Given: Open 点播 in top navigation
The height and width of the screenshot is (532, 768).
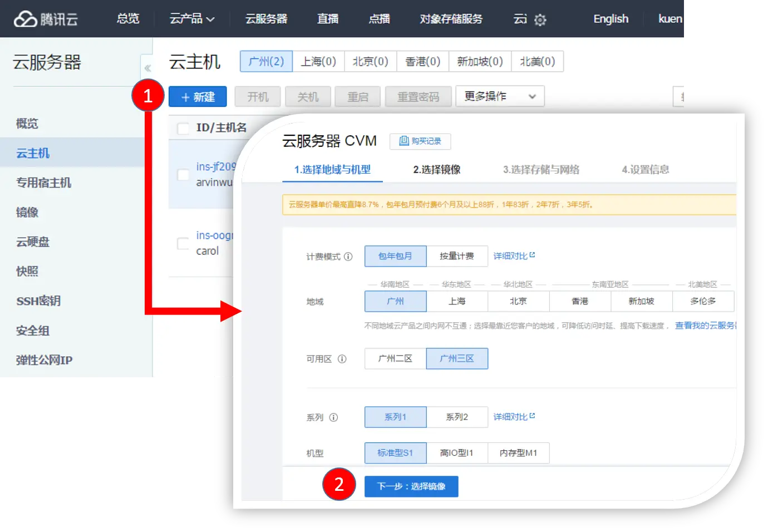Looking at the screenshot, I should [380, 19].
